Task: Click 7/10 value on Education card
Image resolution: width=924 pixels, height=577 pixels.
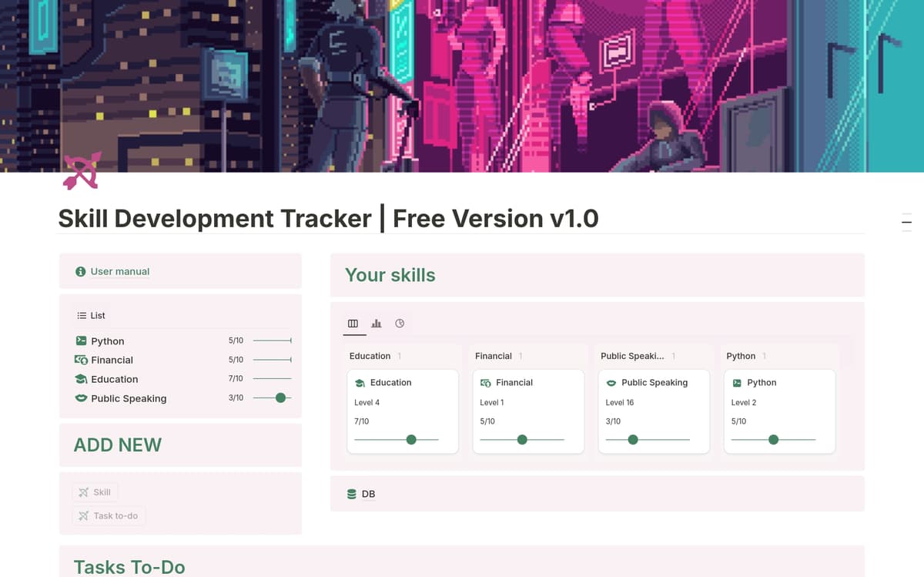Action: point(362,421)
